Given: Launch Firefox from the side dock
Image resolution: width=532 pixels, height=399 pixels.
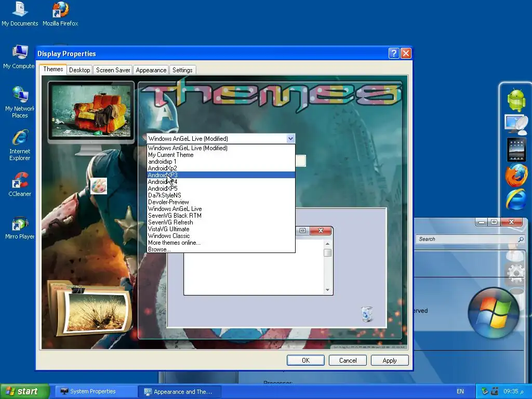Looking at the screenshot, I should [x=516, y=175].
